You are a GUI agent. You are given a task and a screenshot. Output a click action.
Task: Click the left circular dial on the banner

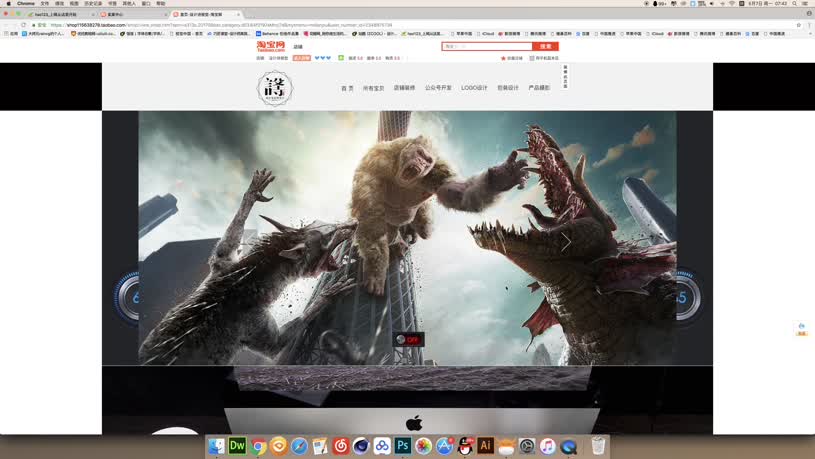coord(127,298)
